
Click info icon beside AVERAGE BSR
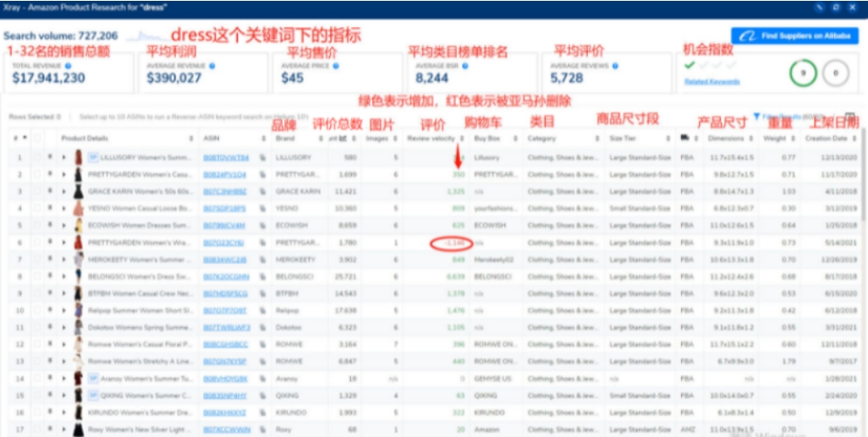(x=465, y=65)
